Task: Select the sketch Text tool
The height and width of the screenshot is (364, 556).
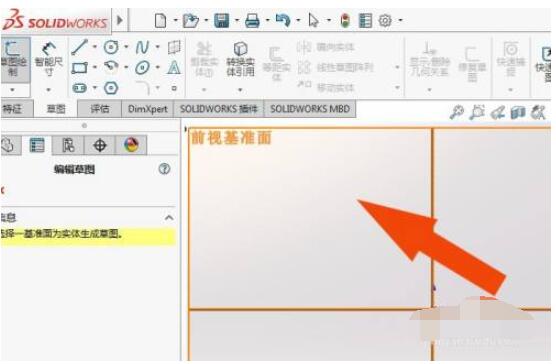Action: pos(174,67)
